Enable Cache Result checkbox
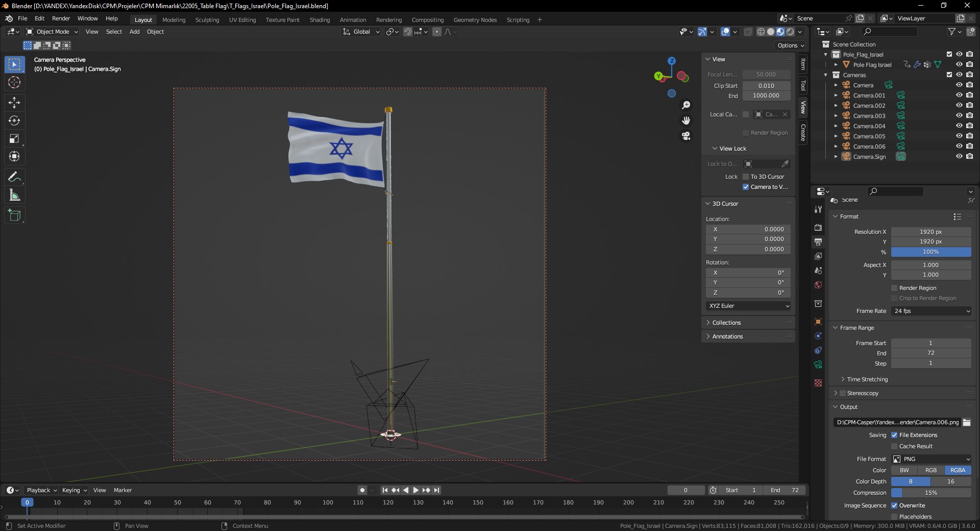This screenshot has width=980, height=531. (x=894, y=446)
